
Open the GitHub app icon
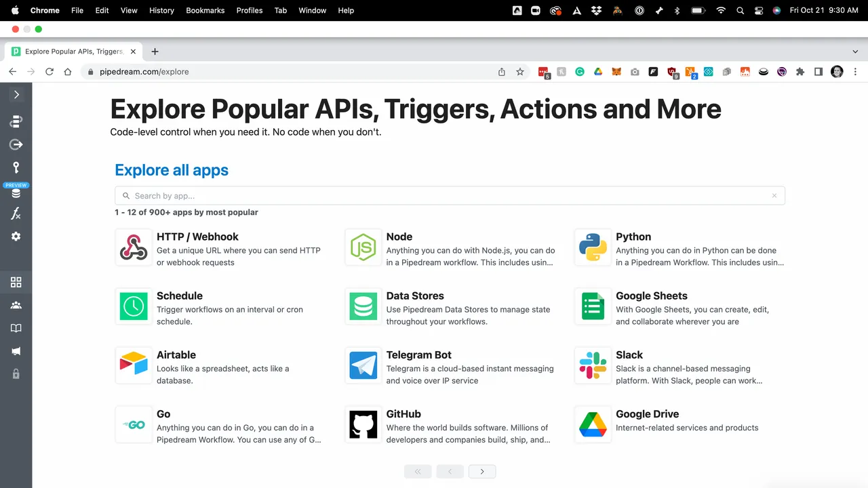[x=363, y=424]
